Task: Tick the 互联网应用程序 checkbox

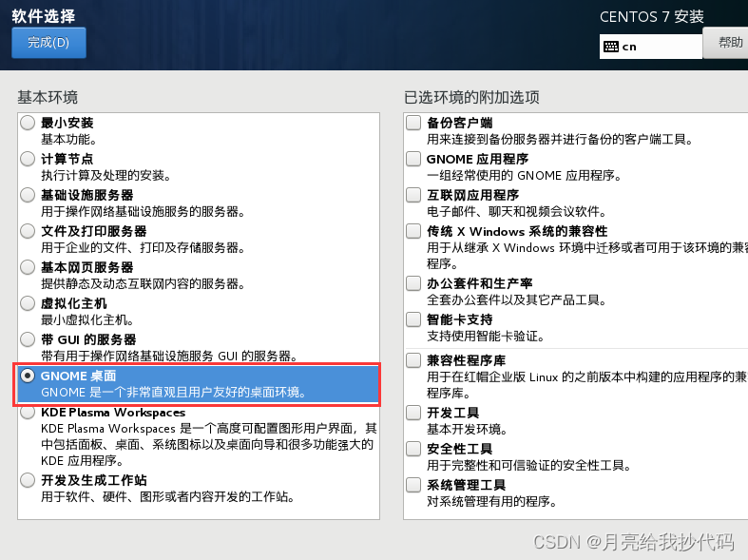Action: click(413, 195)
